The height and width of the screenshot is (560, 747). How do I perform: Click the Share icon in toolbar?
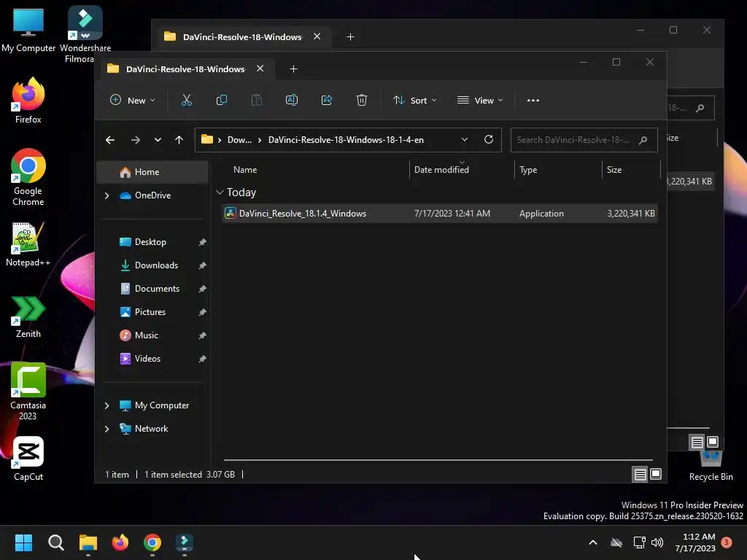327,100
